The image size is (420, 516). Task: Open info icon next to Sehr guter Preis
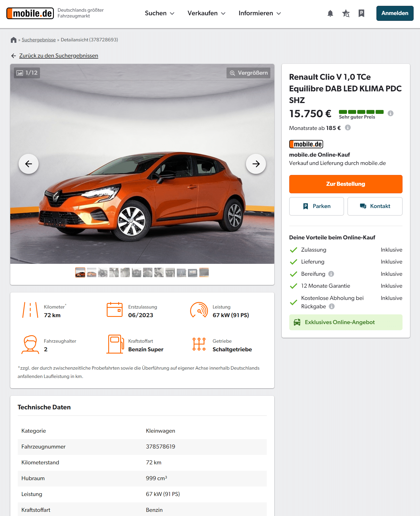(391, 113)
